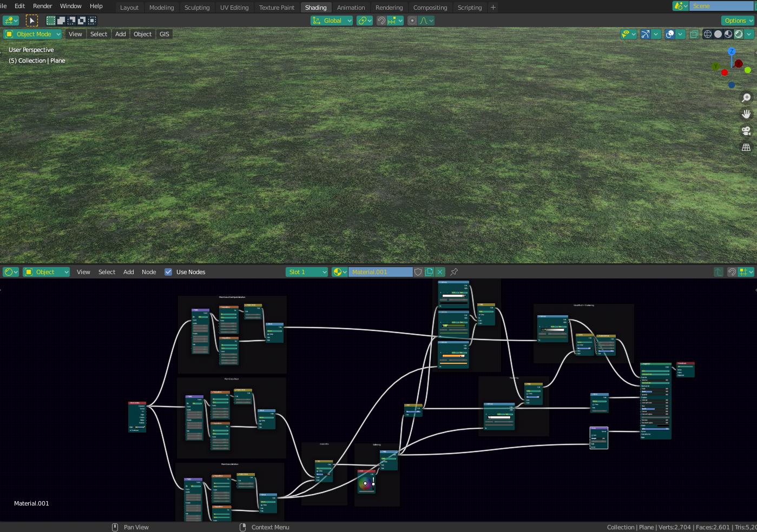This screenshot has height=532, width=757.
Task: Click the Material.001 name field
Action: [x=380, y=272]
